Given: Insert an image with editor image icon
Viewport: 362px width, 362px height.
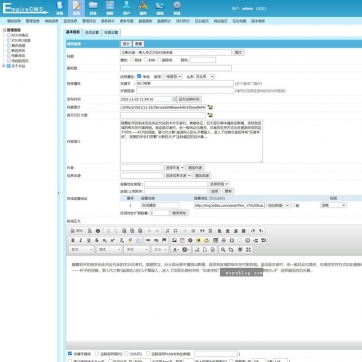Looking at the screenshot, I should coord(174,240).
